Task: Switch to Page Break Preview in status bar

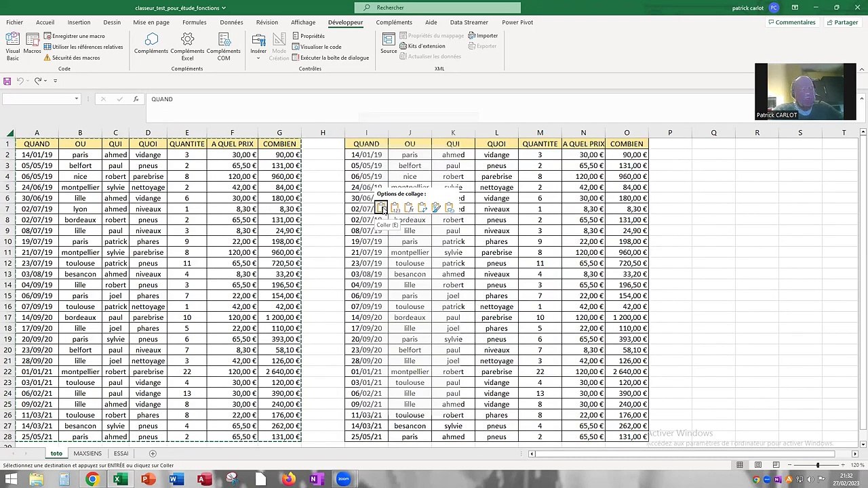Action: coord(776,465)
